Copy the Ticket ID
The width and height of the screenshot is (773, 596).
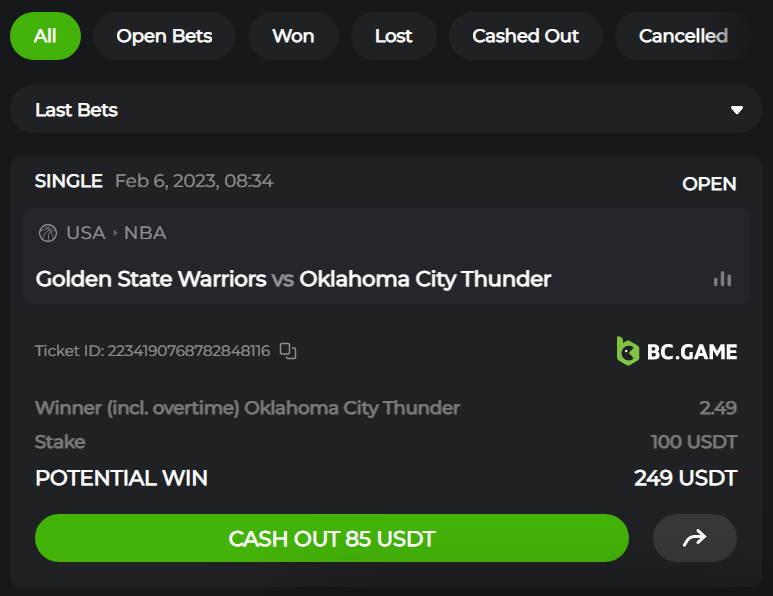(x=288, y=351)
